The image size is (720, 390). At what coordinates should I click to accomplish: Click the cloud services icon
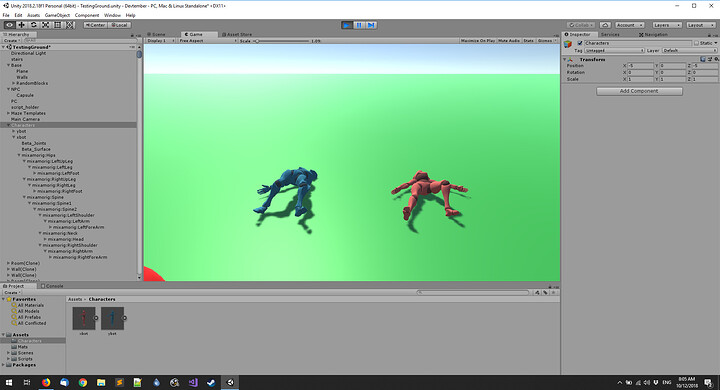[x=605, y=25]
